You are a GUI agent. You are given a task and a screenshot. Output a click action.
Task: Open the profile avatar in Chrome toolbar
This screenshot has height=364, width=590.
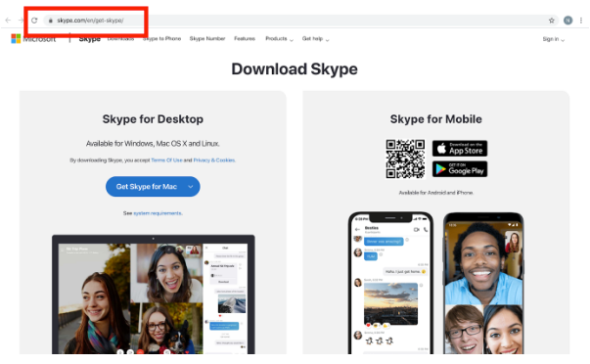[567, 21]
